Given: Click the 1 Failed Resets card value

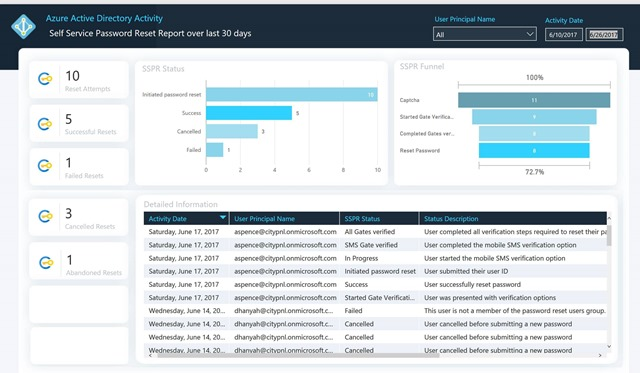Looking at the screenshot, I should 69,163.
